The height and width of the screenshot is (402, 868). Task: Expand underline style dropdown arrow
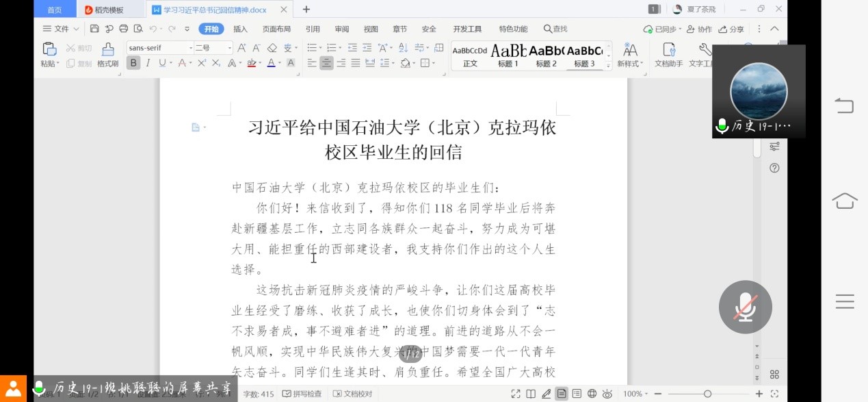pos(170,63)
